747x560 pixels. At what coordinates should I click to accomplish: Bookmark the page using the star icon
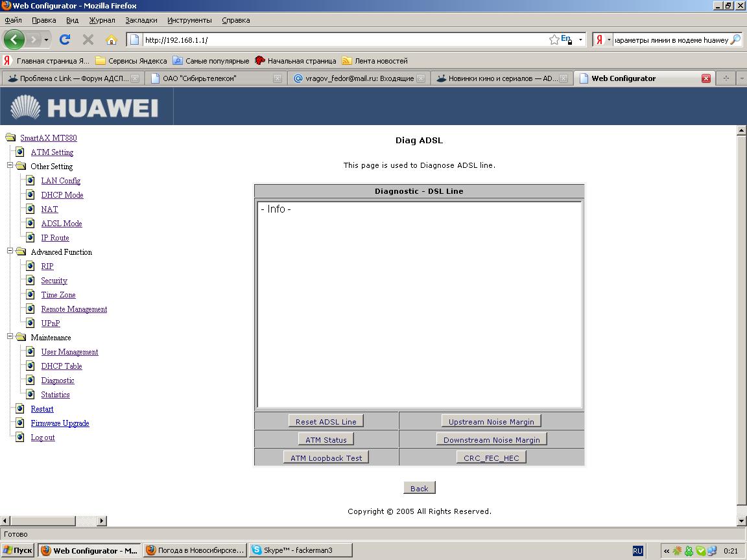coord(554,40)
